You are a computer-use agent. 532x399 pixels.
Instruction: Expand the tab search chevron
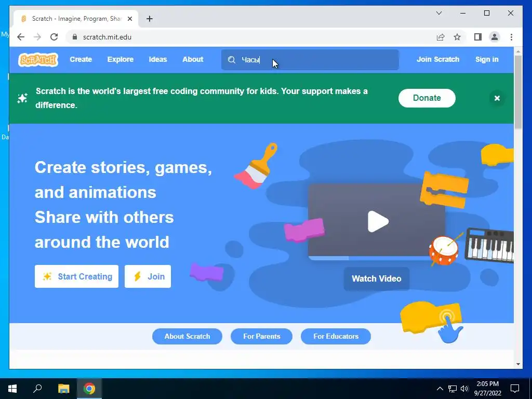pyautogui.click(x=438, y=13)
